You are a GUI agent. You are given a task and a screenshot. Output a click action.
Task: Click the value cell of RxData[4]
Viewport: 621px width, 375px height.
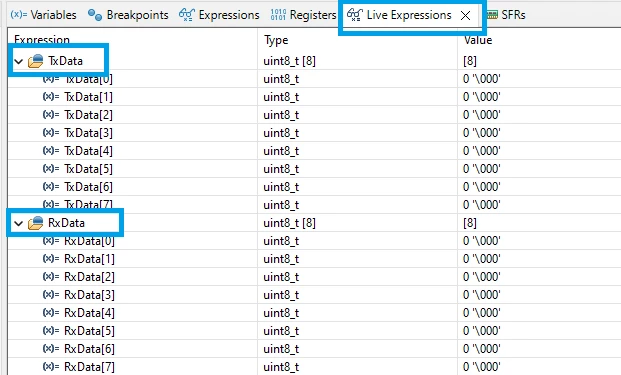point(482,313)
